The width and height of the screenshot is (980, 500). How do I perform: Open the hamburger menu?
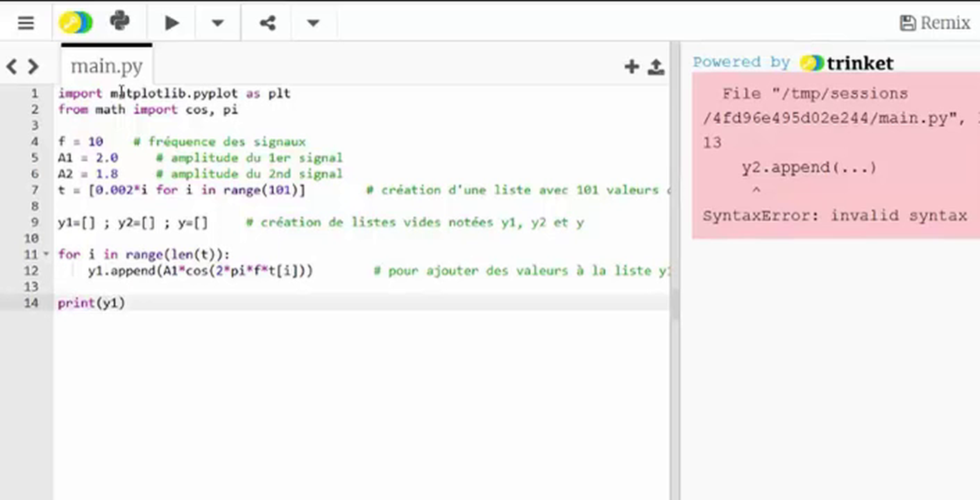click(x=26, y=23)
